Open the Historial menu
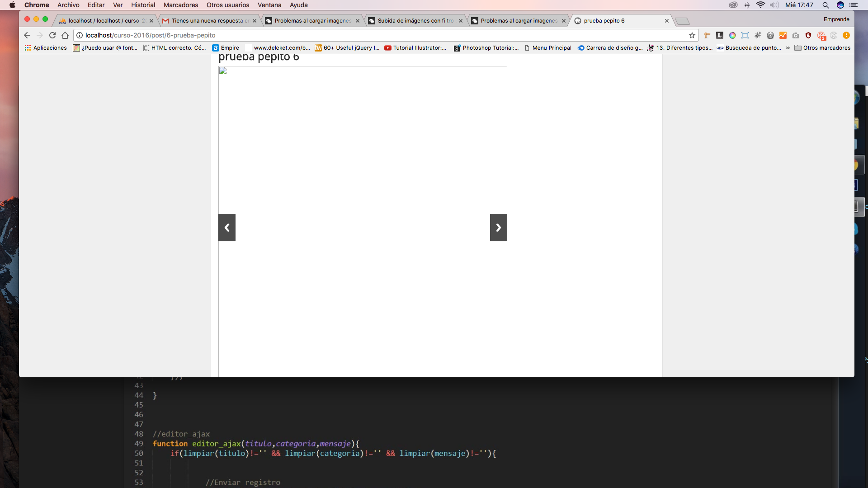 (x=143, y=5)
